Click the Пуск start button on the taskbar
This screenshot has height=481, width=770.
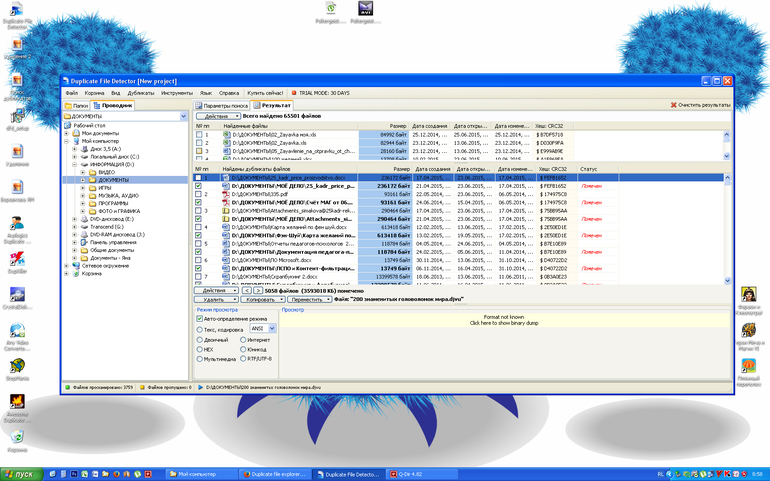point(20,473)
